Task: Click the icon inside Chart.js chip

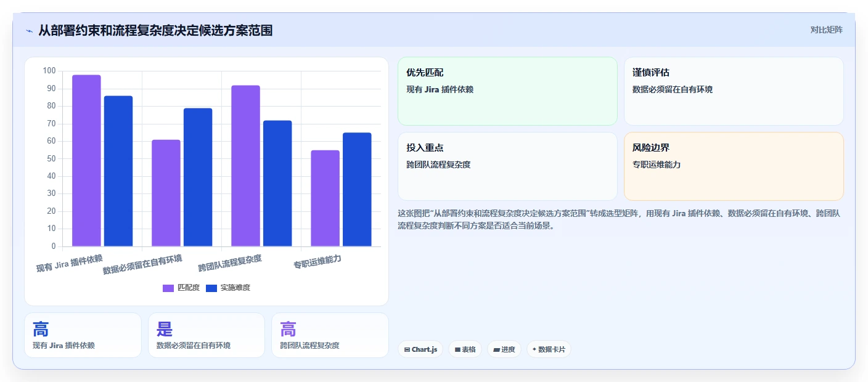Action: point(407,350)
